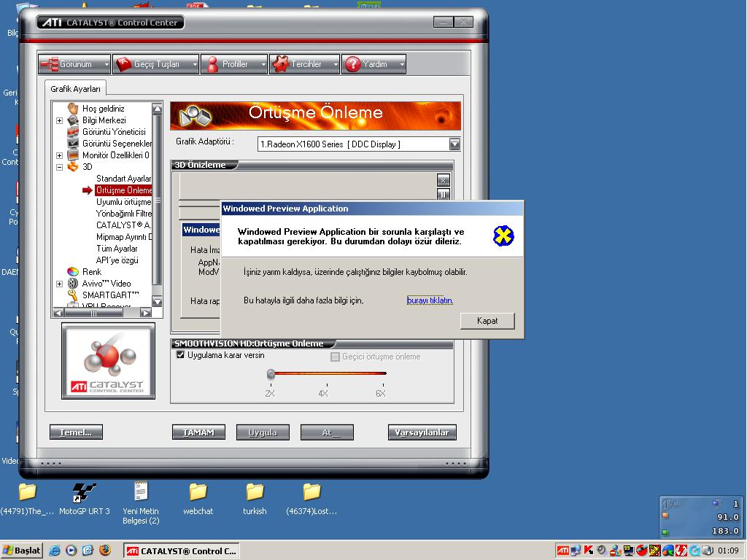747x560 pixels.
Task: Open Geçiş Tuşları dropdown arrow
Action: [194, 64]
